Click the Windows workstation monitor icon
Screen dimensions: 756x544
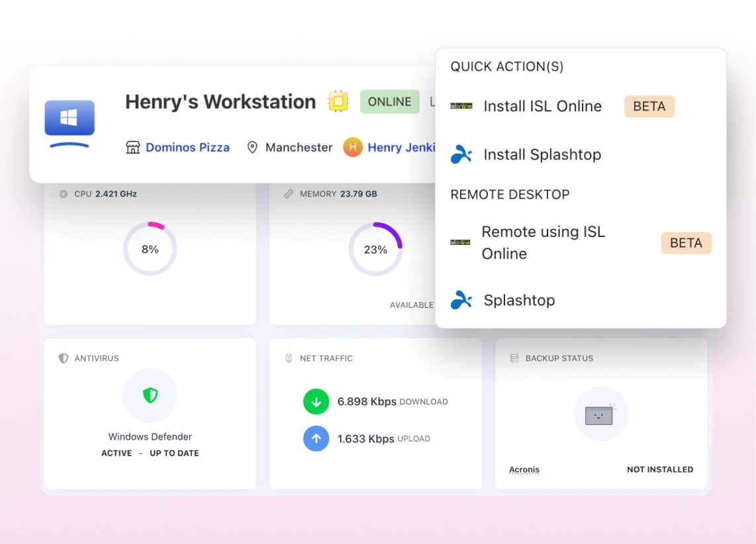coord(70,123)
